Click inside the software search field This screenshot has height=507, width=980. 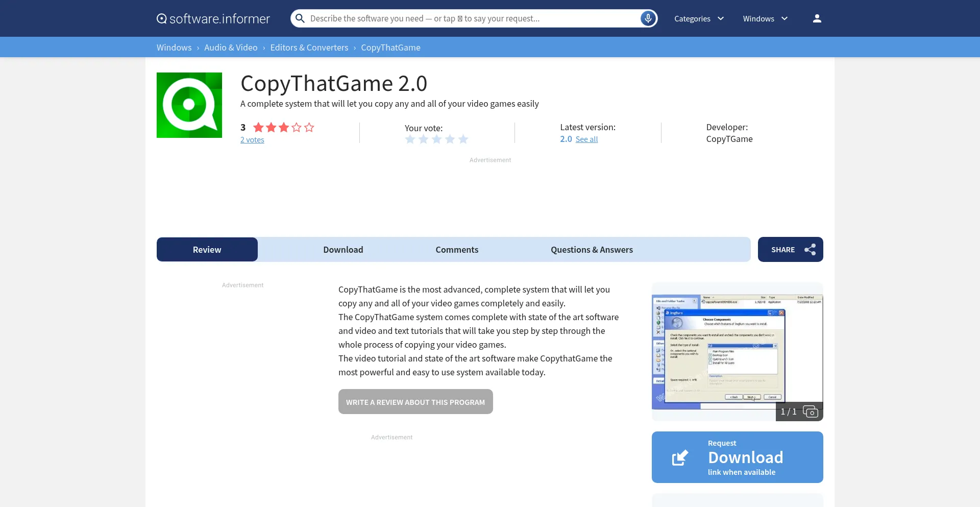click(459, 18)
